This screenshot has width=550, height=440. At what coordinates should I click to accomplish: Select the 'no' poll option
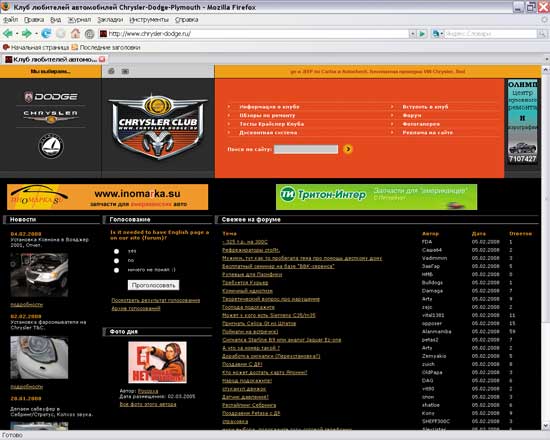coord(116,261)
